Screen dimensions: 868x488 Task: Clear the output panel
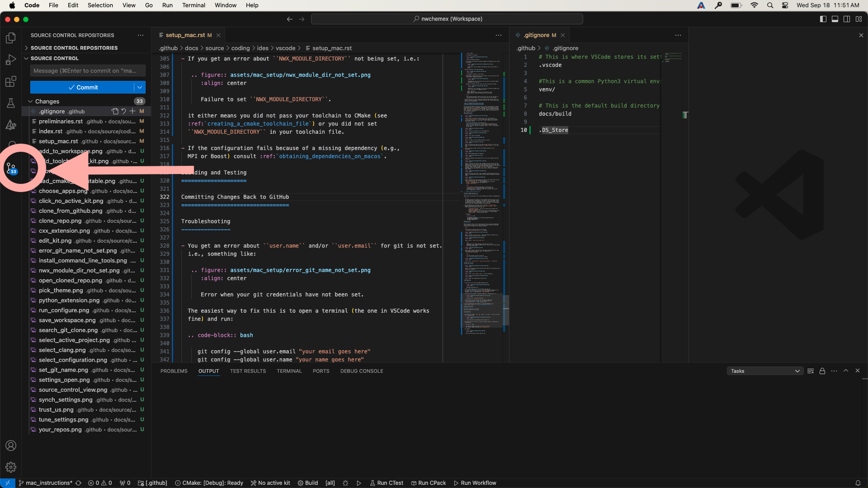(811, 371)
